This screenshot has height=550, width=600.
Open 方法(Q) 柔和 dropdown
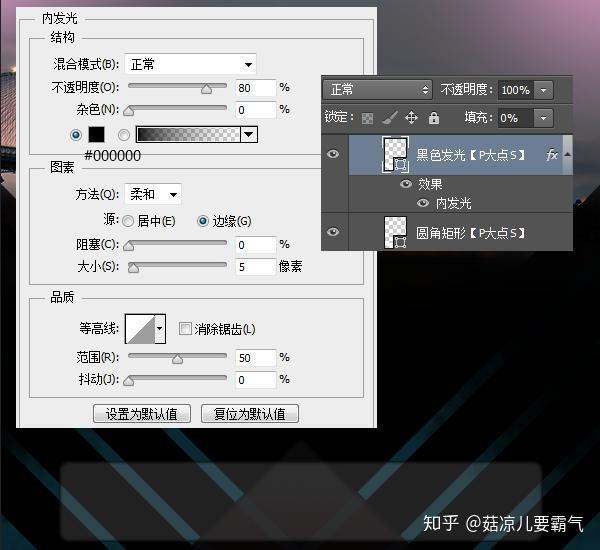click(x=153, y=194)
